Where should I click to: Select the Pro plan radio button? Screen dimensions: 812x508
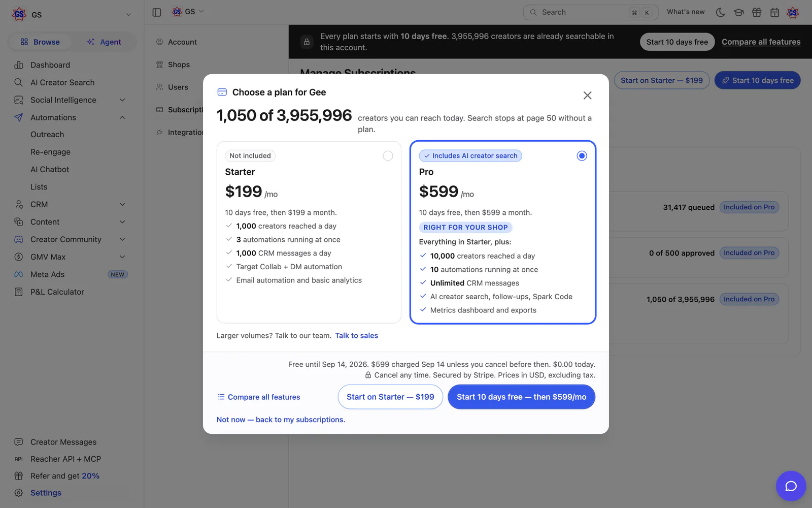(582, 156)
